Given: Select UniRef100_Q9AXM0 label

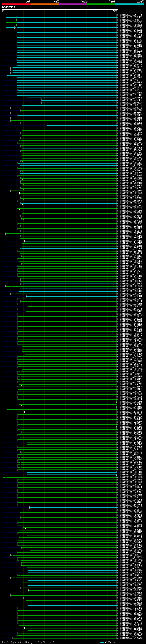Looking at the screenshot, I should coord(131,37).
